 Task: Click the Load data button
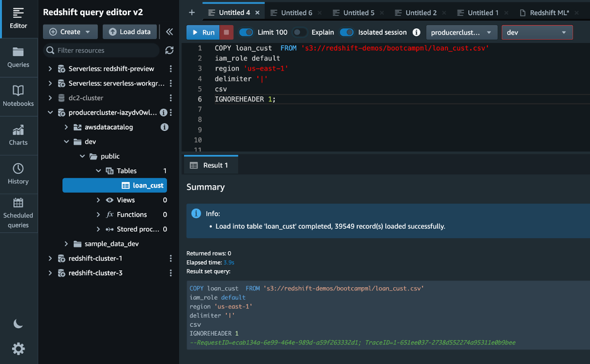pyautogui.click(x=129, y=31)
